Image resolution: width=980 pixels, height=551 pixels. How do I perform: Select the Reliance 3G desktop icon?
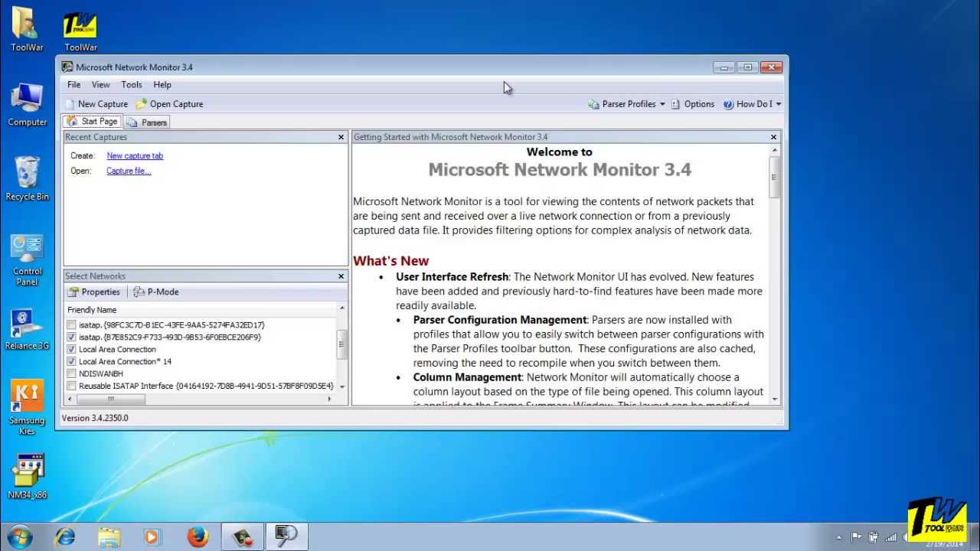(27, 330)
